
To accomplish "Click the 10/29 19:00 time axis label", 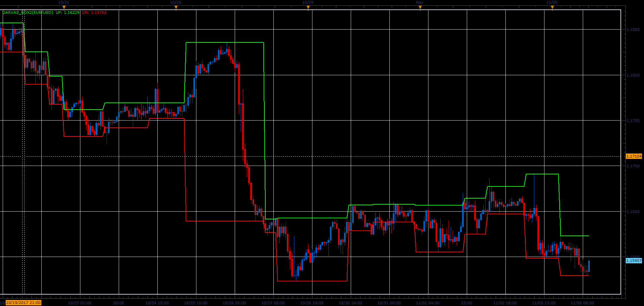I will click(312, 303).
